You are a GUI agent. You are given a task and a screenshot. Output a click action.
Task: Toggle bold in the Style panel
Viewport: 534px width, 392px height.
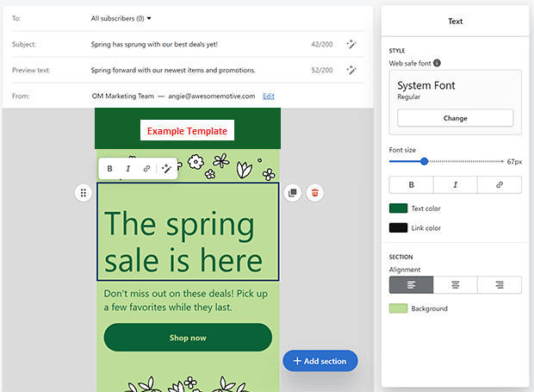pyautogui.click(x=412, y=184)
